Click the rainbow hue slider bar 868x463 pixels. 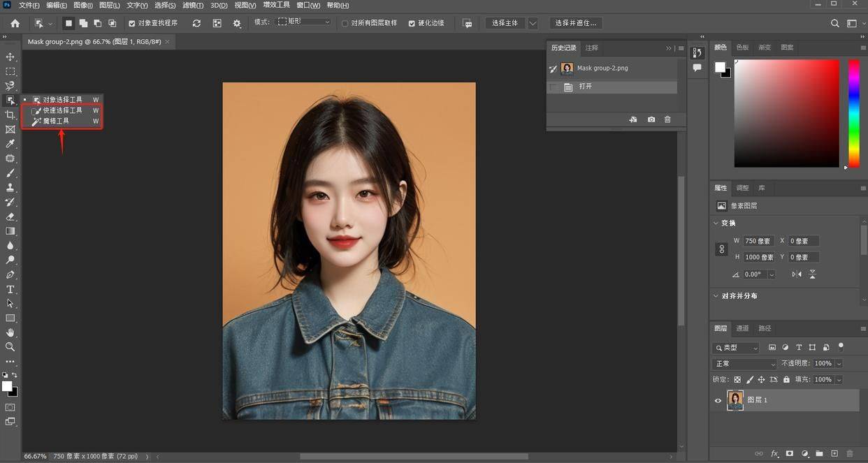(854, 113)
